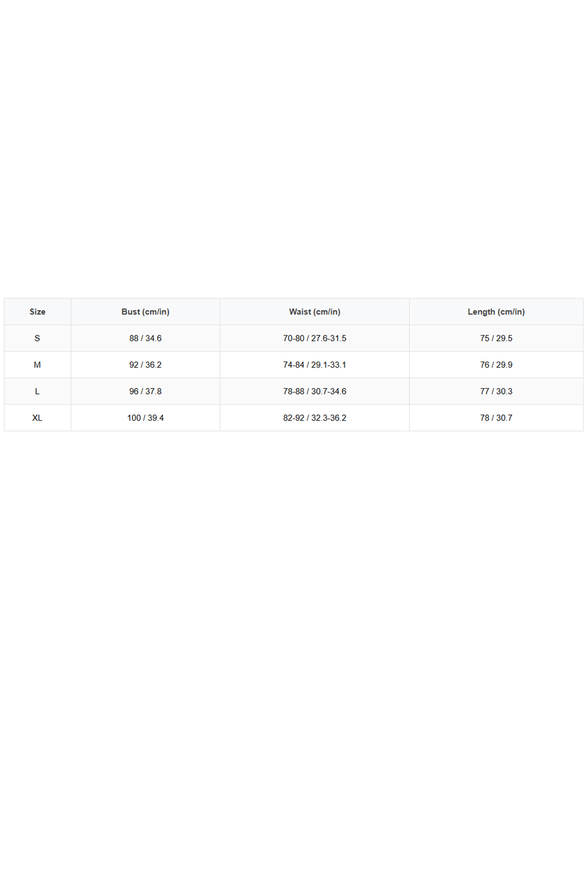588x882 pixels.
Task: Select bust value 96 / 37.8
Action: [145, 391]
